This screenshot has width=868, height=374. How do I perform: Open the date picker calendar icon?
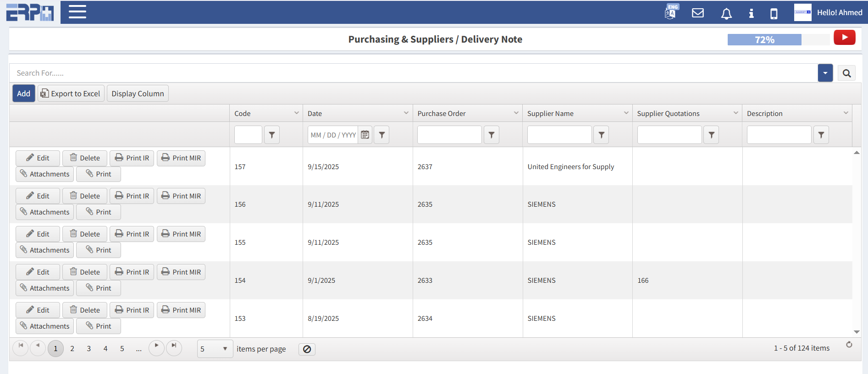coord(365,135)
